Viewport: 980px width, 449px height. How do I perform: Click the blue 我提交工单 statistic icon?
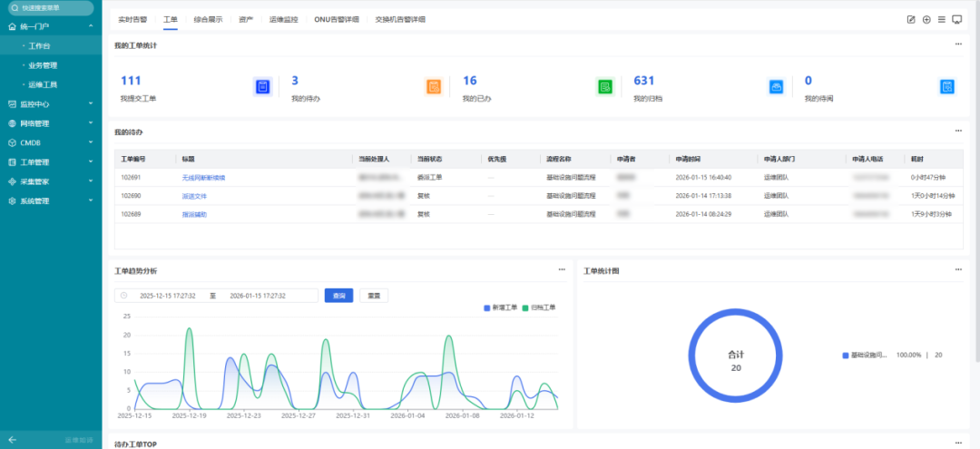point(261,87)
